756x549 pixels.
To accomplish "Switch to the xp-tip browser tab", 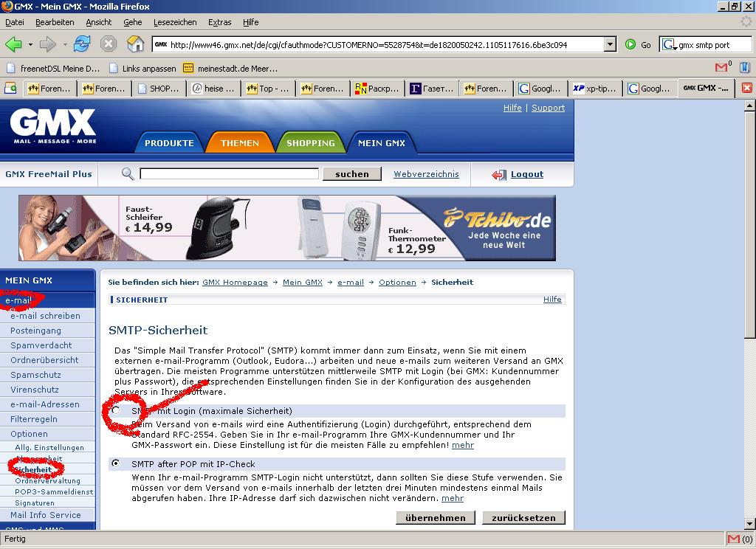I will coord(594,89).
